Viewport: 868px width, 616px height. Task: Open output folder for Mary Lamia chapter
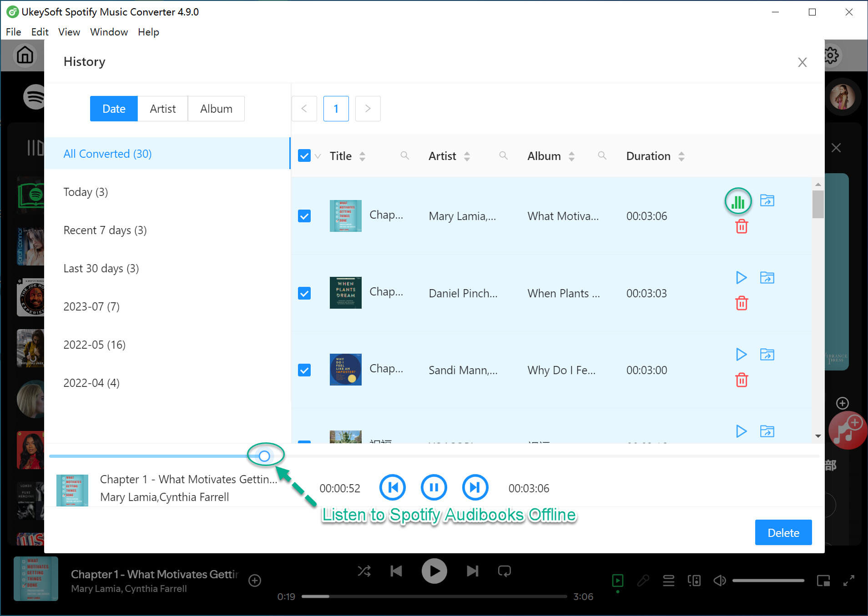(767, 200)
